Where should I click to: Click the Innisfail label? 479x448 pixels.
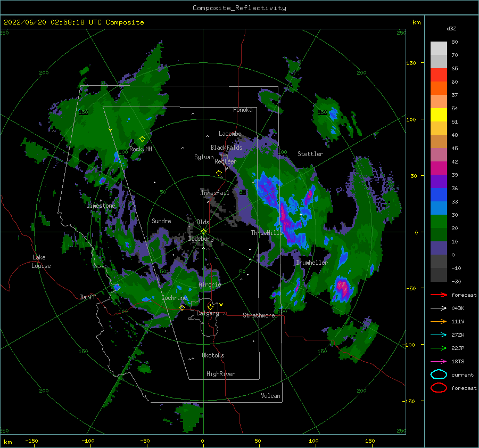pos(215,193)
